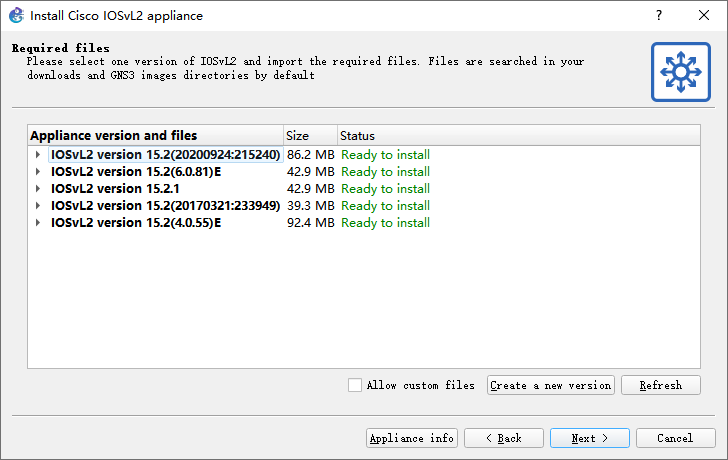Proceed with the Next button
Image resolution: width=728 pixels, height=460 pixels.
pos(590,438)
